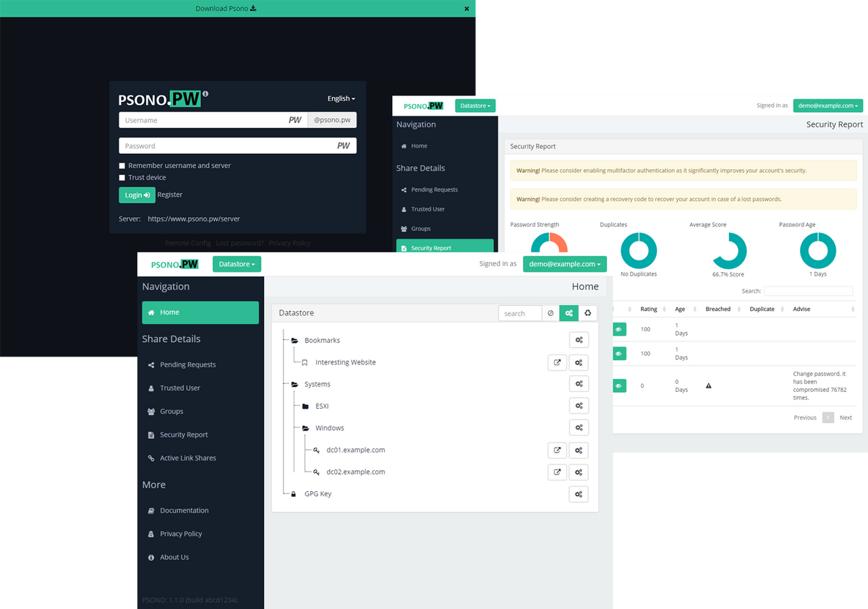Click Previous in security report pagination
The height and width of the screenshot is (609, 868).
tap(805, 417)
